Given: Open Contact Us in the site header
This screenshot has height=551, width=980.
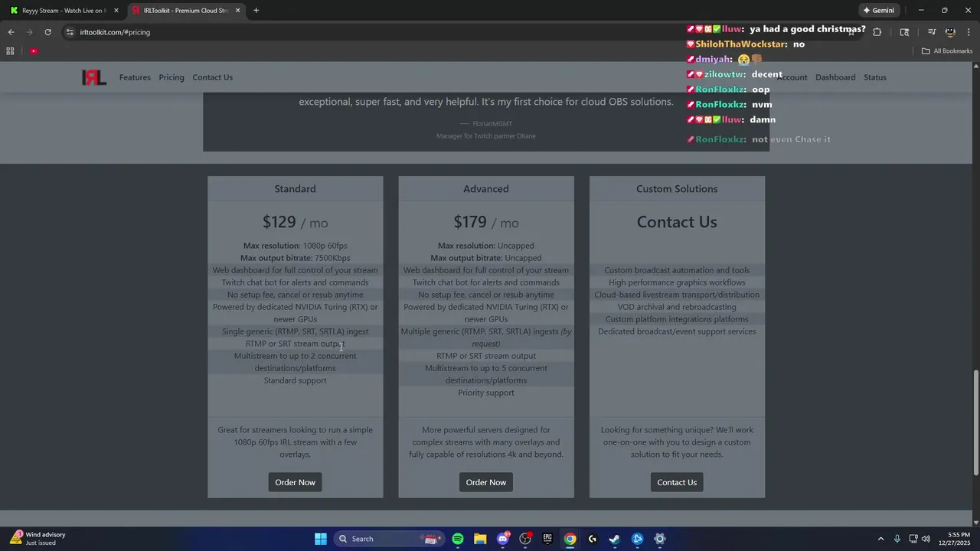Looking at the screenshot, I should 212,77.
